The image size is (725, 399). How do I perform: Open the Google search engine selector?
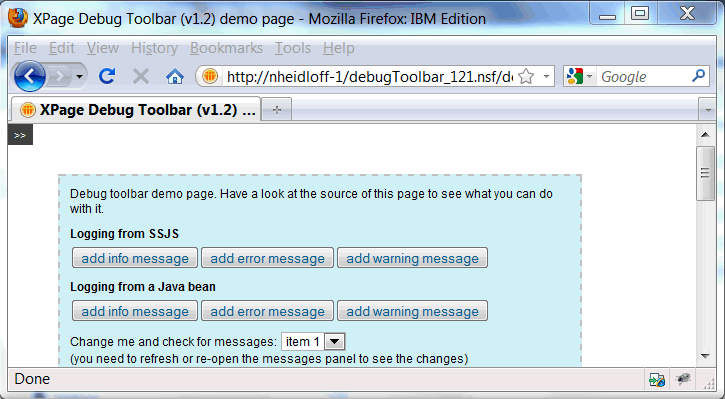pyautogui.click(x=579, y=76)
